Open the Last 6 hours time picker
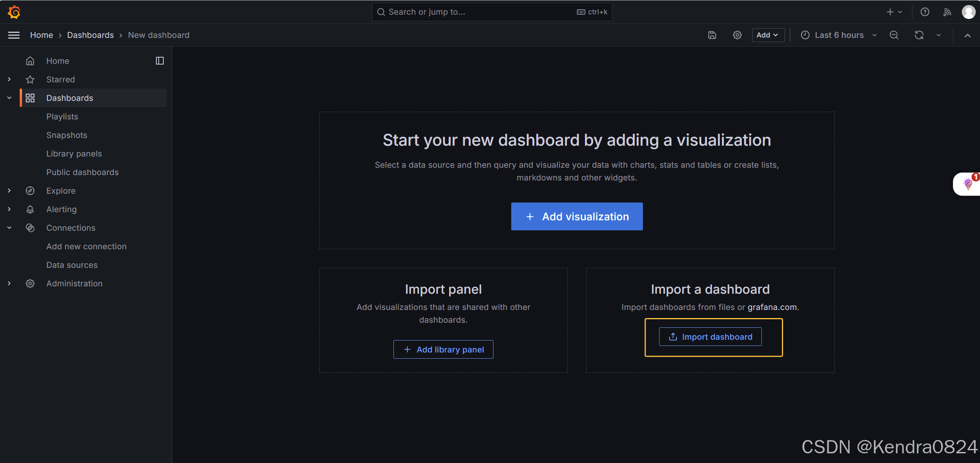 click(x=839, y=35)
